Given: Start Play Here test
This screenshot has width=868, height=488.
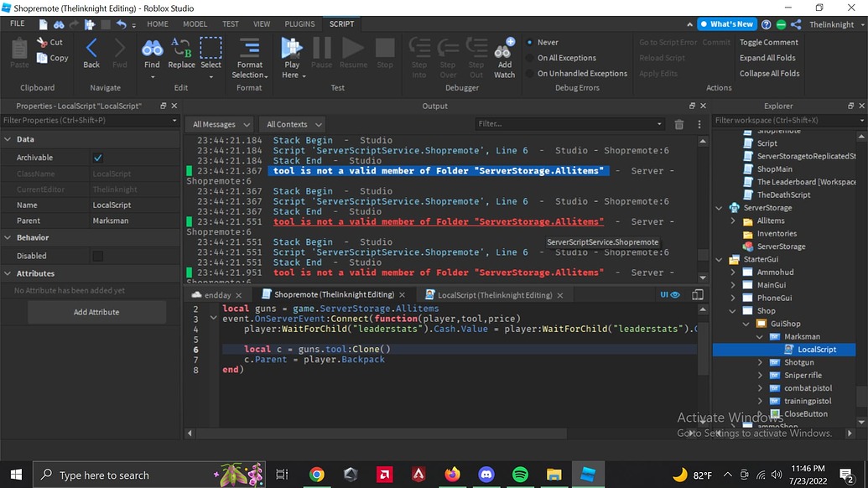Looking at the screenshot, I should [292, 58].
